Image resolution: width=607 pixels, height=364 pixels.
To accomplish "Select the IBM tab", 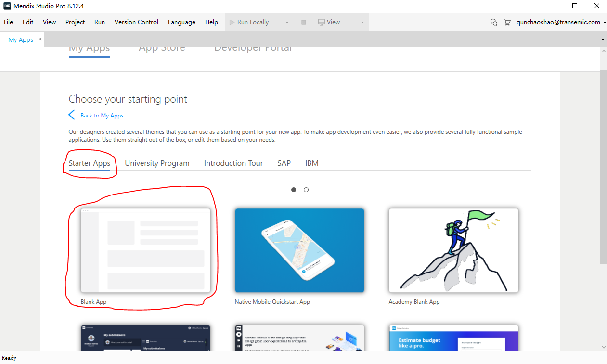I will 312,163.
